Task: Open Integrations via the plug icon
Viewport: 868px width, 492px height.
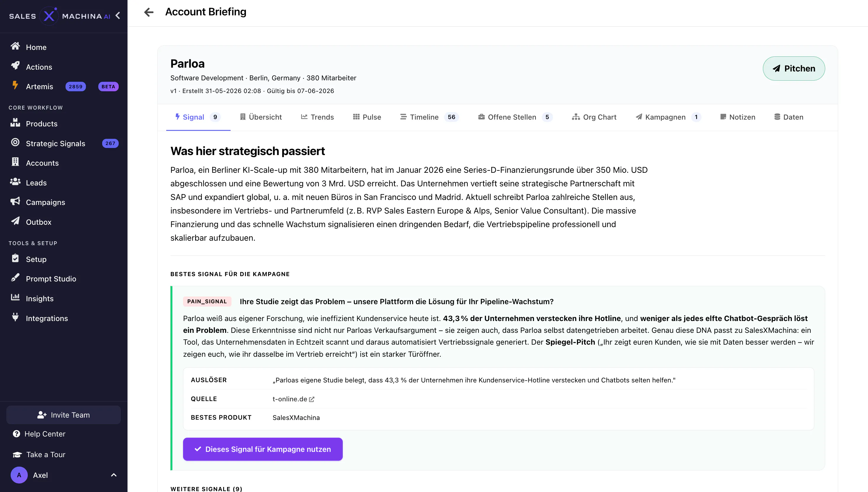Action: tap(15, 317)
